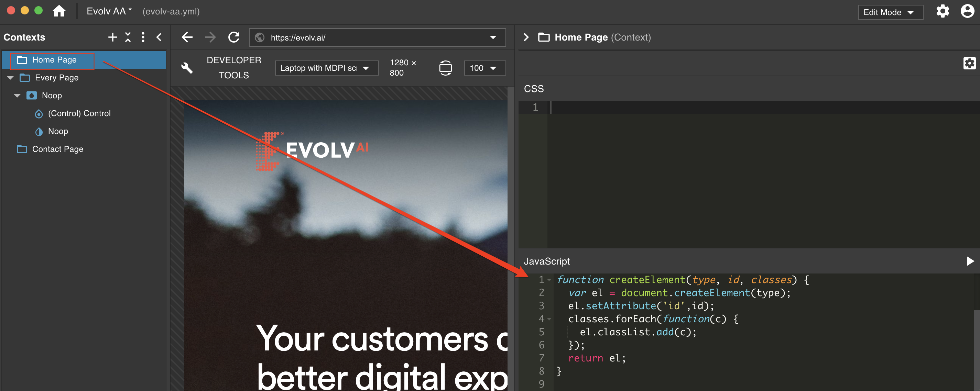Fold the createElement function at line 1
980x391 pixels.
[x=549, y=280]
